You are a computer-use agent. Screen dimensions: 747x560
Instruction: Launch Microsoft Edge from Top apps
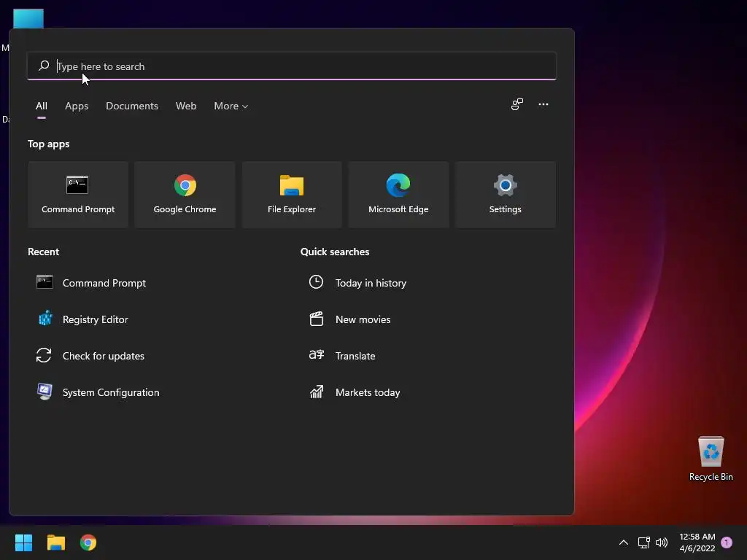pyautogui.click(x=398, y=194)
